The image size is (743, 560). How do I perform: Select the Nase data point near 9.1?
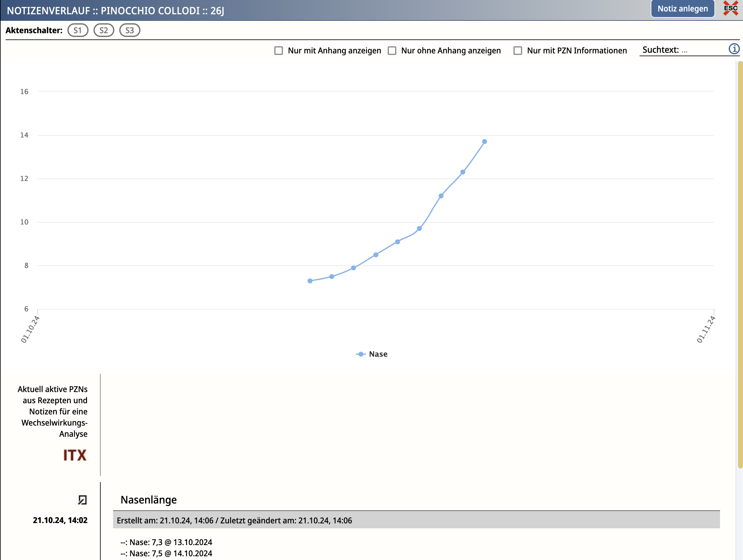tap(397, 242)
